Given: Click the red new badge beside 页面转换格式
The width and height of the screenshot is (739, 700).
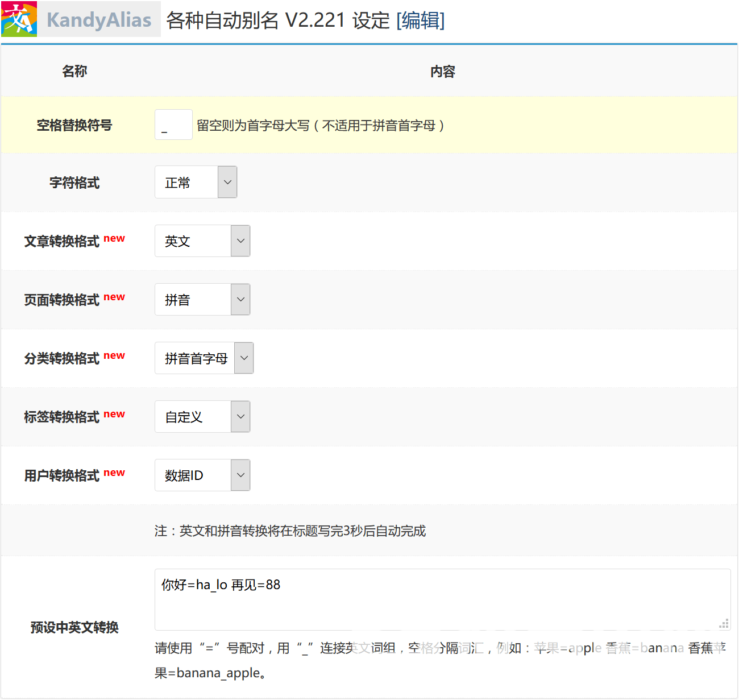Looking at the screenshot, I should tap(114, 297).
